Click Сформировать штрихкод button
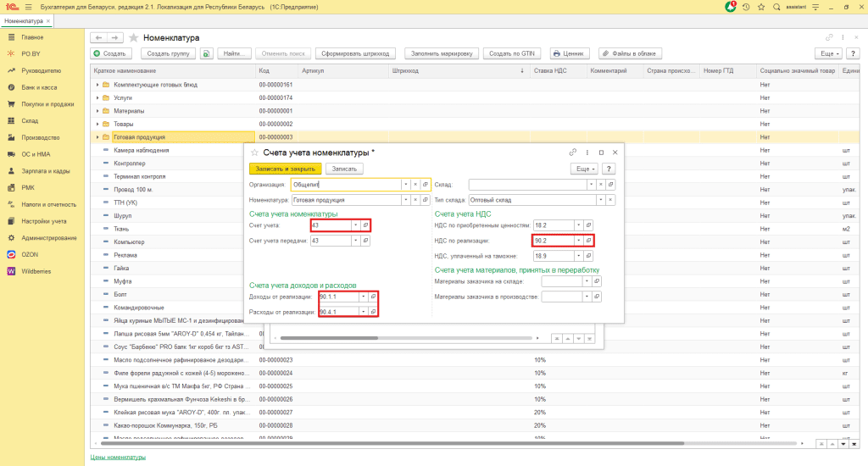 (355, 53)
